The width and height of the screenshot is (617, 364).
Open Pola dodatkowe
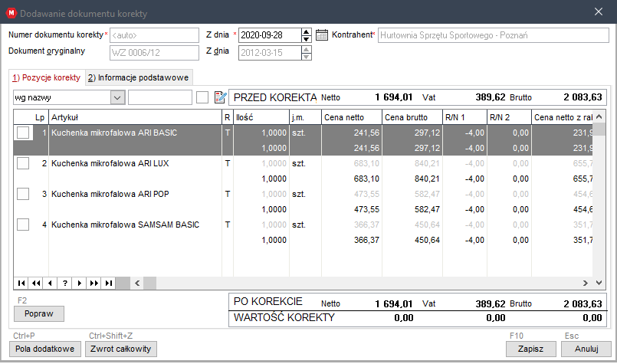[x=45, y=349]
